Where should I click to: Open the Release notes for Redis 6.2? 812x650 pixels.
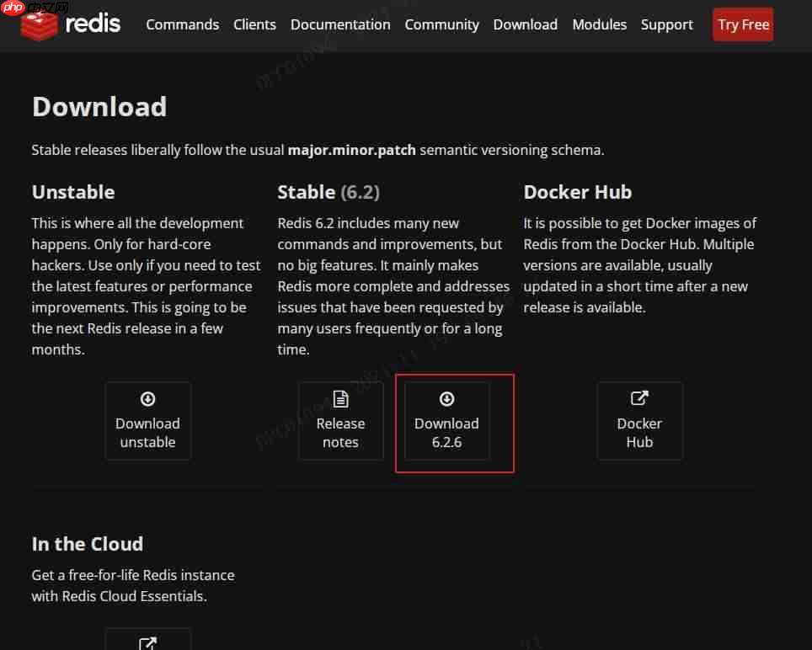pyautogui.click(x=341, y=421)
